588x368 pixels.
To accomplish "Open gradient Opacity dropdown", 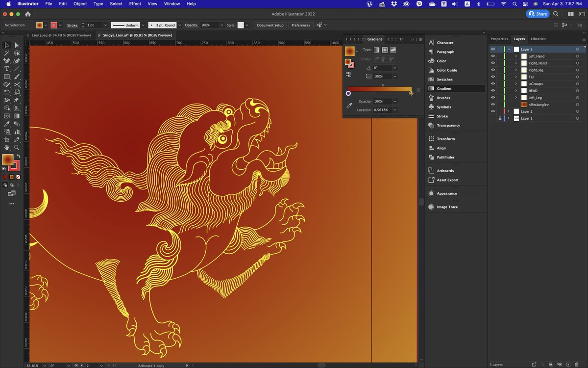I will [395, 102].
